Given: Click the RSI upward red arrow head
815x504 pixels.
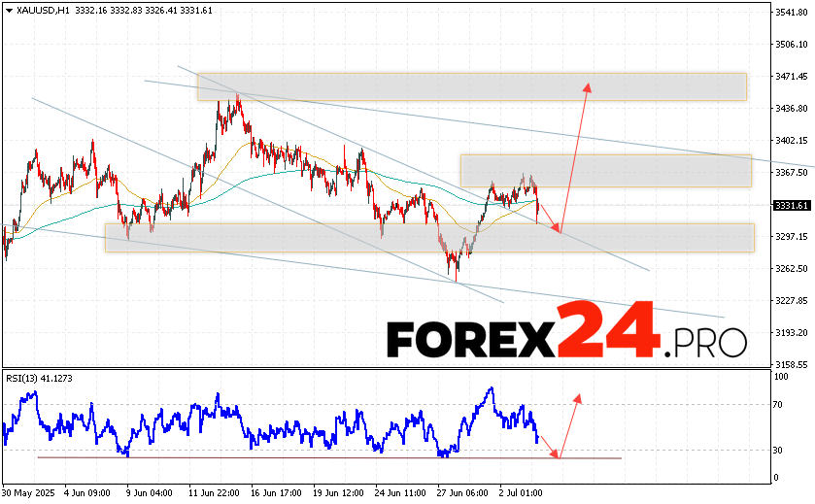Looking at the screenshot, I should pos(578,397).
